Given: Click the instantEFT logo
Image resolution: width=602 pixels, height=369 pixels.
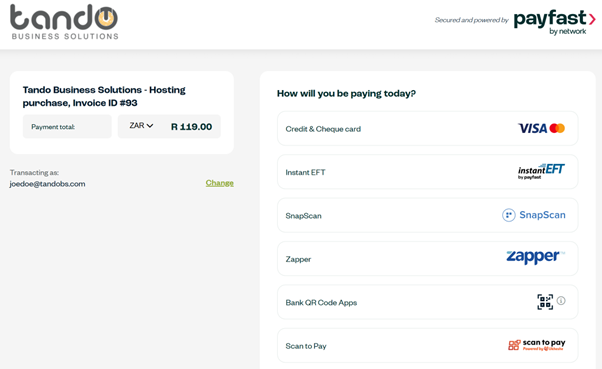Looking at the screenshot, I should pyautogui.click(x=541, y=171).
